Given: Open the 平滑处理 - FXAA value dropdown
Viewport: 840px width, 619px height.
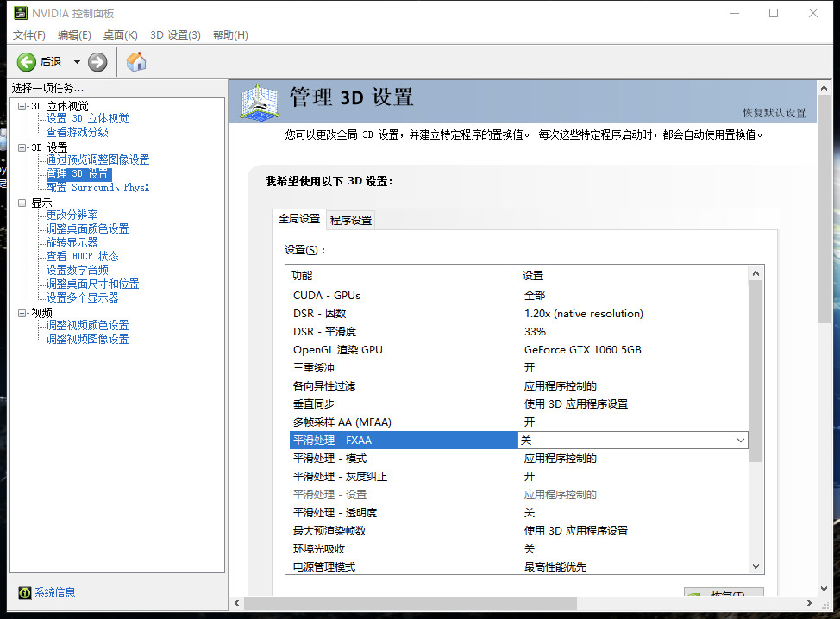Looking at the screenshot, I should pyautogui.click(x=740, y=441).
